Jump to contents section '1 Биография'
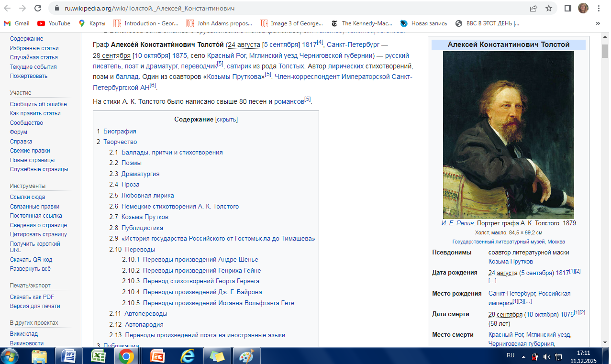Image resolution: width=611 pixels, height=364 pixels. tap(116, 131)
